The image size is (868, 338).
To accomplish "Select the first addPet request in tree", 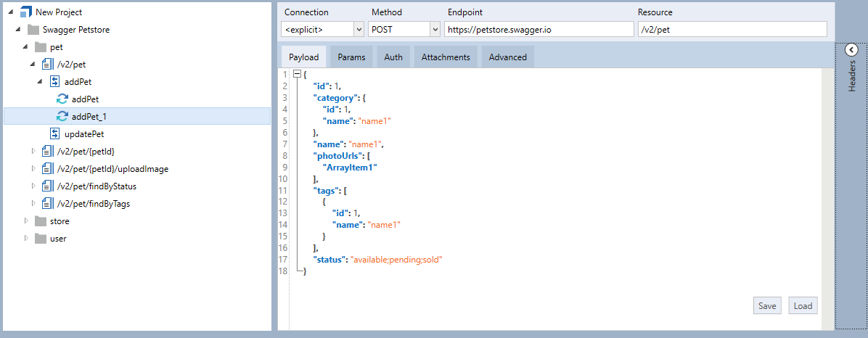I will click(x=85, y=99).
